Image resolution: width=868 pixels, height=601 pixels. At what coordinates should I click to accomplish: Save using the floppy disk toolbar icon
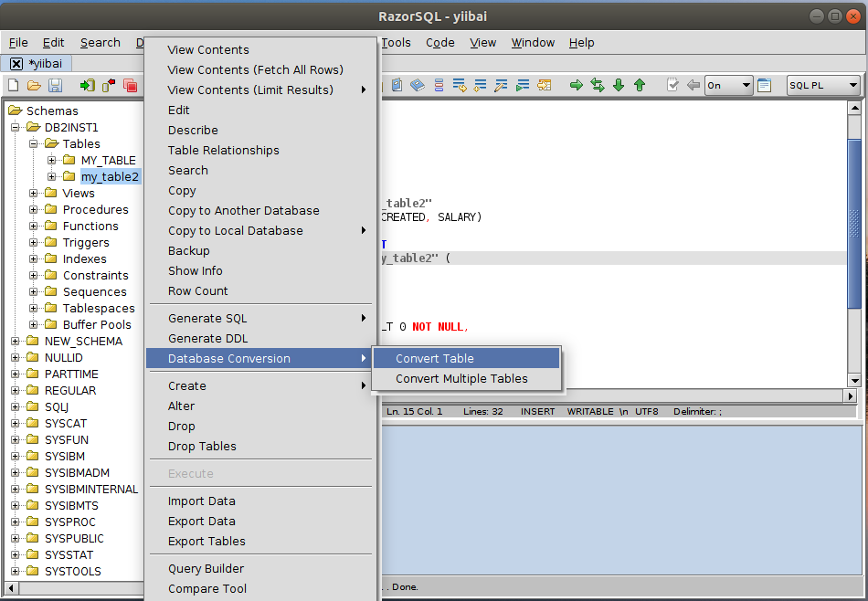pos(56,85)
